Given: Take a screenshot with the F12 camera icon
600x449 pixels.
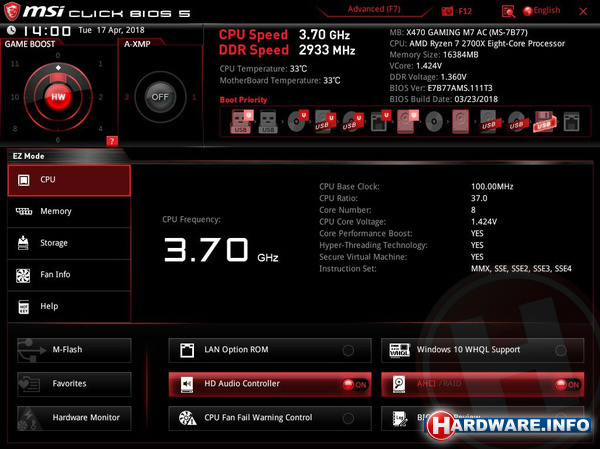Looking at the screenshot, I should [447, 11].
